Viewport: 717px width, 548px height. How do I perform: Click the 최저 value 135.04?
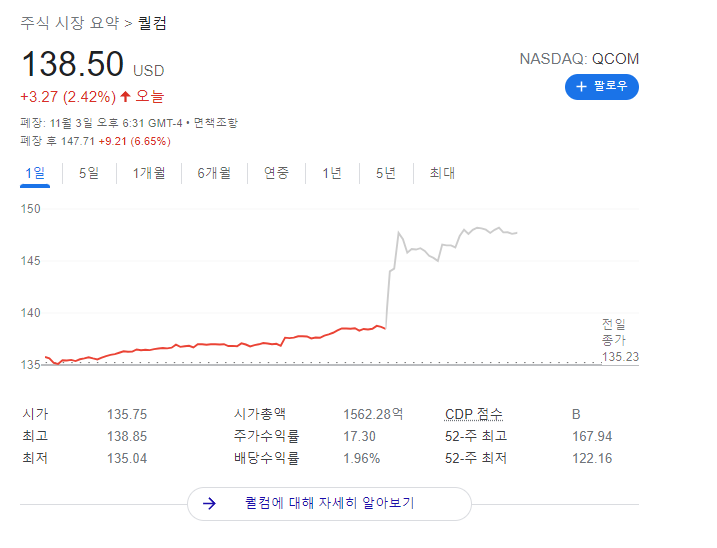click(127, 458)
